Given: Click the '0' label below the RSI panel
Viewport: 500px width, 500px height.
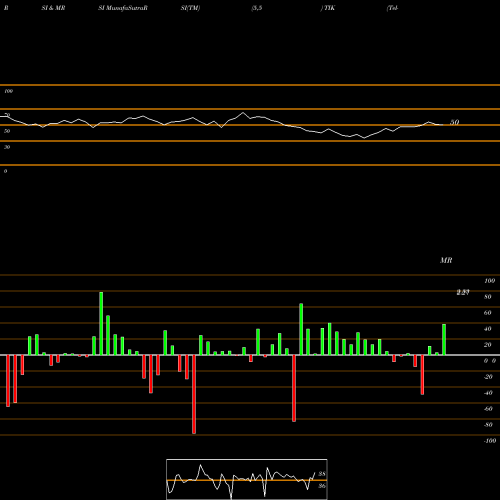Looking at the screenshot, I should point(5,171).
